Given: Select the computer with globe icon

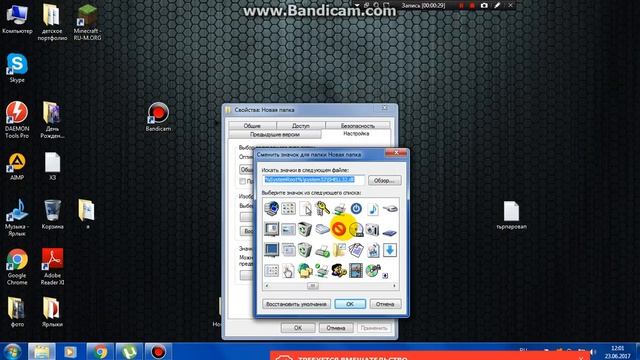Looking at the screenshot, I should coord(271,209).
